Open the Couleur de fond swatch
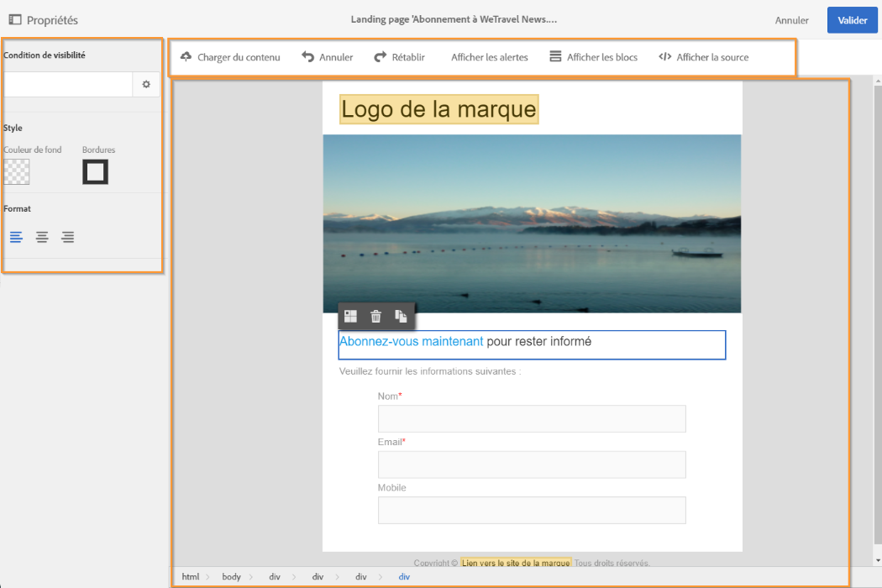 [x=17, y=172]
